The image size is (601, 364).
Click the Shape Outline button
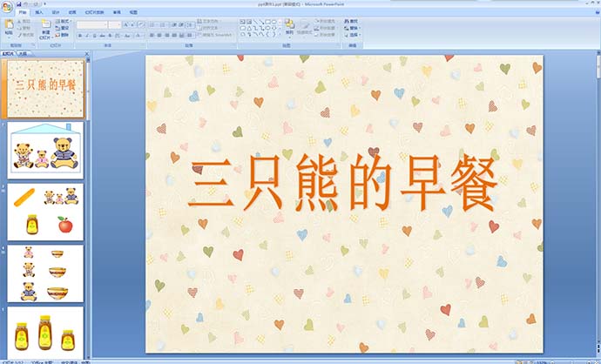coord(325,28)
